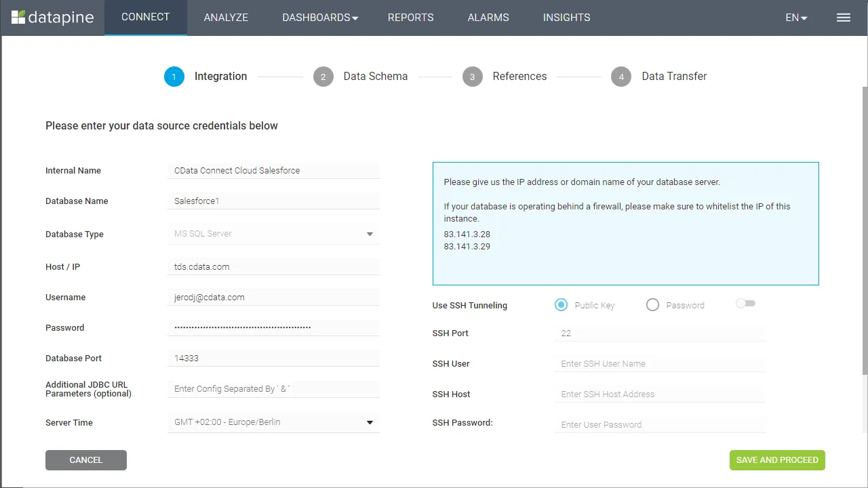The width and height of the screenshot is (868, 488).
Task: Choose the Password authentication radio button
Action: pyautogui.click(x=652, y=305)
